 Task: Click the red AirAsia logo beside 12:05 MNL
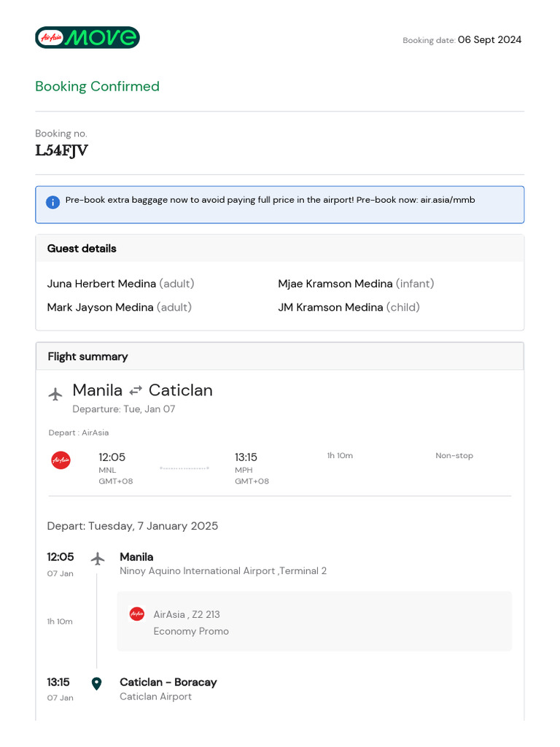pyautogui.click(x=61, y=460)
